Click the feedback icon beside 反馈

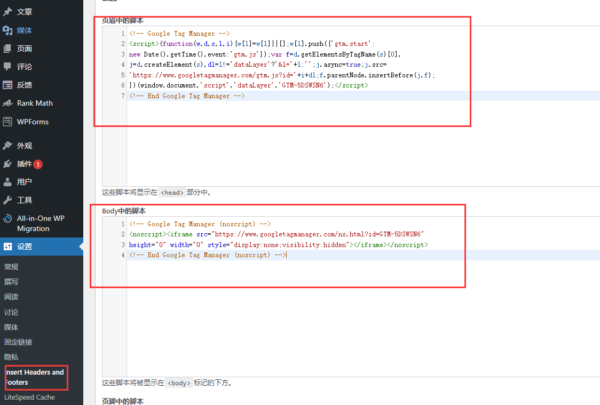click(7, 85)
